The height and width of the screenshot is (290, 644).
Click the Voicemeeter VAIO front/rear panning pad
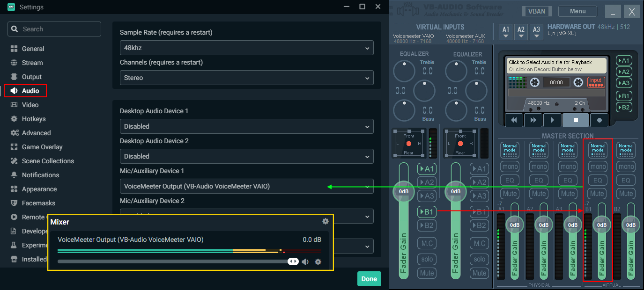(409, 143)
